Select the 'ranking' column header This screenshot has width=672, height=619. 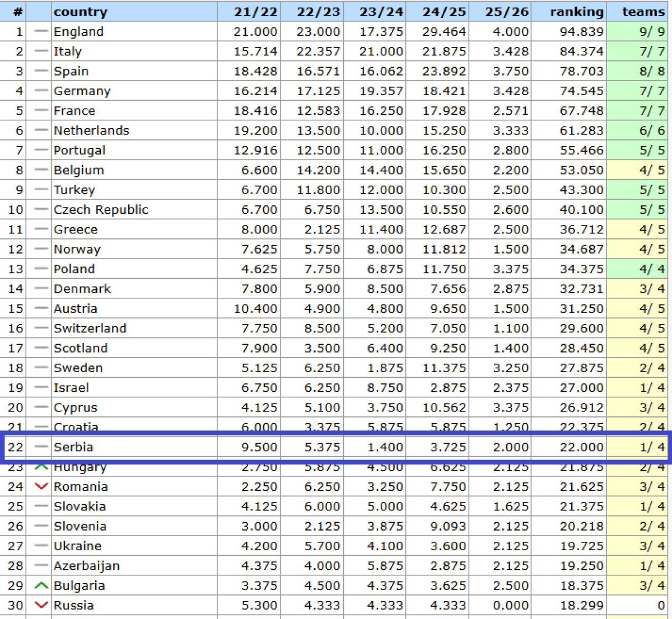coord(576,12)
